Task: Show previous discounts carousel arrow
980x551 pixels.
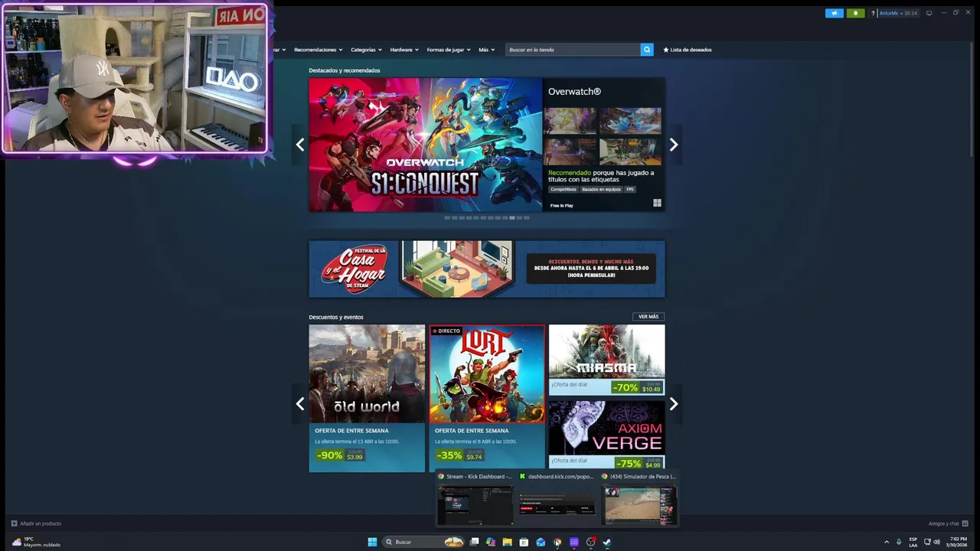Action: pos(300,404)
